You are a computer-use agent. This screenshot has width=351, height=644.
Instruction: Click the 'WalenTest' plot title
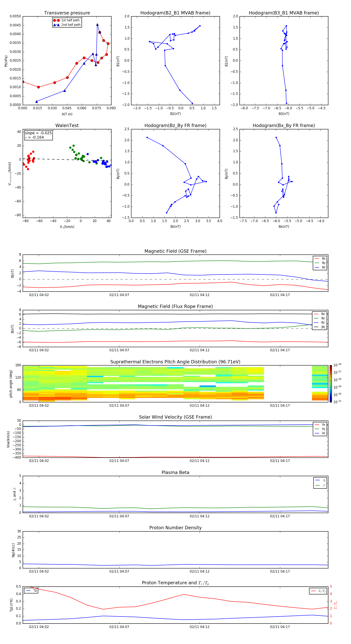click(x=67, y=125)
